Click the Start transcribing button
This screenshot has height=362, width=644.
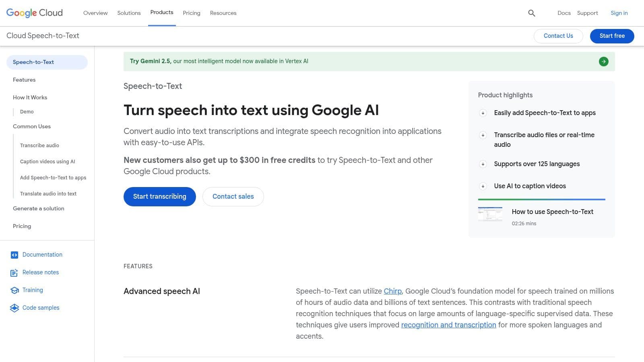point(159,196)
